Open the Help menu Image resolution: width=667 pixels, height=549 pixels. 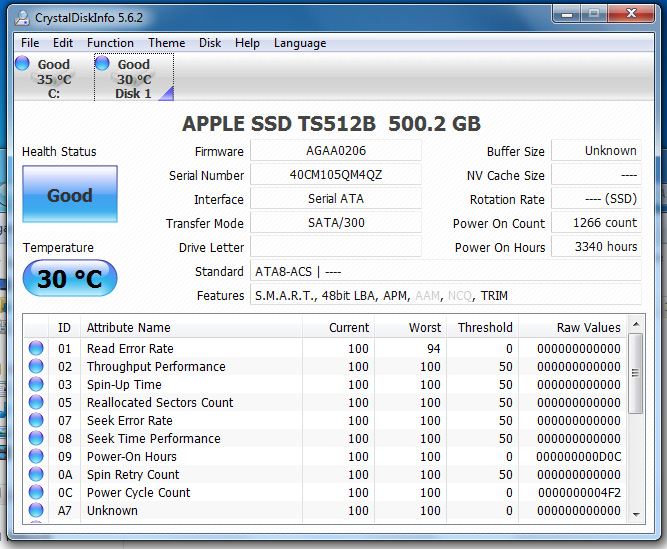tap(247, 43)
